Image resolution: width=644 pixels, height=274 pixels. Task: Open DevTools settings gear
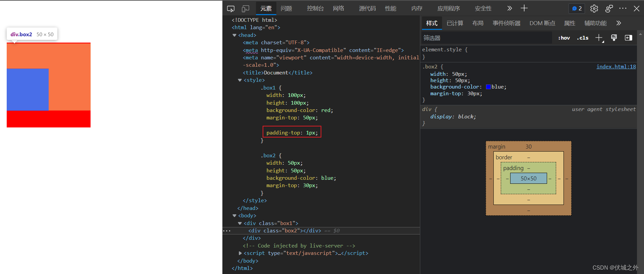[594, 9]
